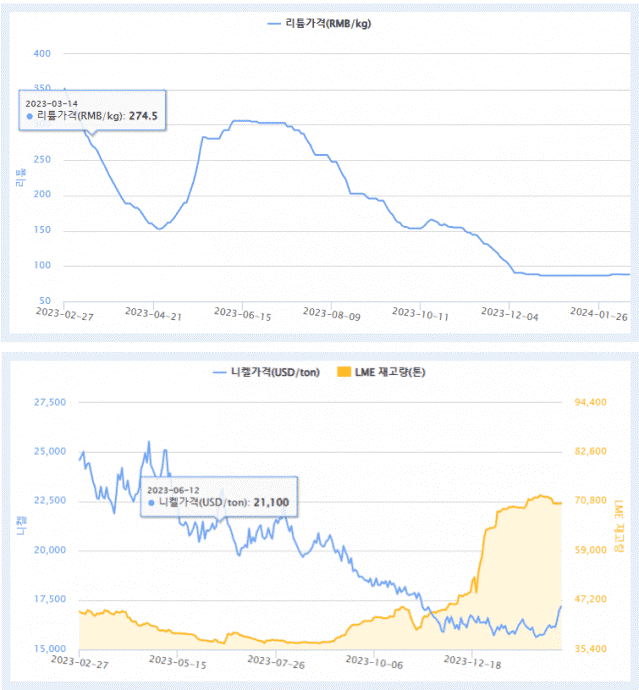The image size is (639, 690).
Task: Toggle the LME 재고량(톤) legend item
Action: pyautogui.click(x=381, y=372)
